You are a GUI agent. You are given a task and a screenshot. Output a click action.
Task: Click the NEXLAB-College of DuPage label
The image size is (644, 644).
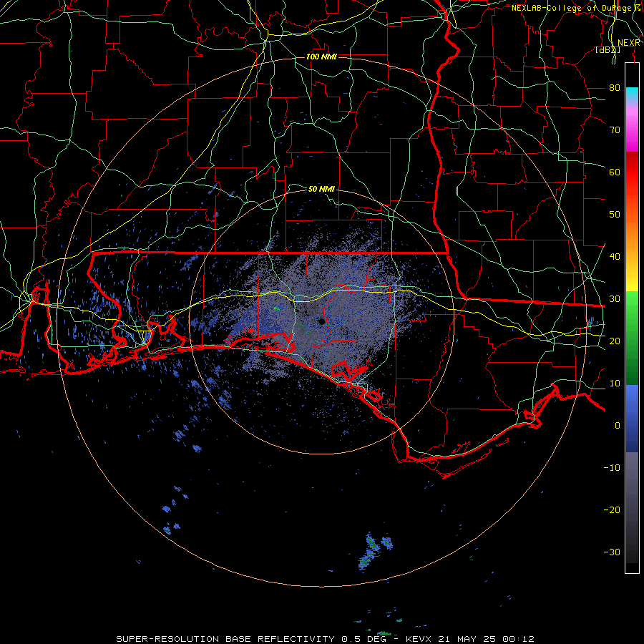click(x=572, y=8)
